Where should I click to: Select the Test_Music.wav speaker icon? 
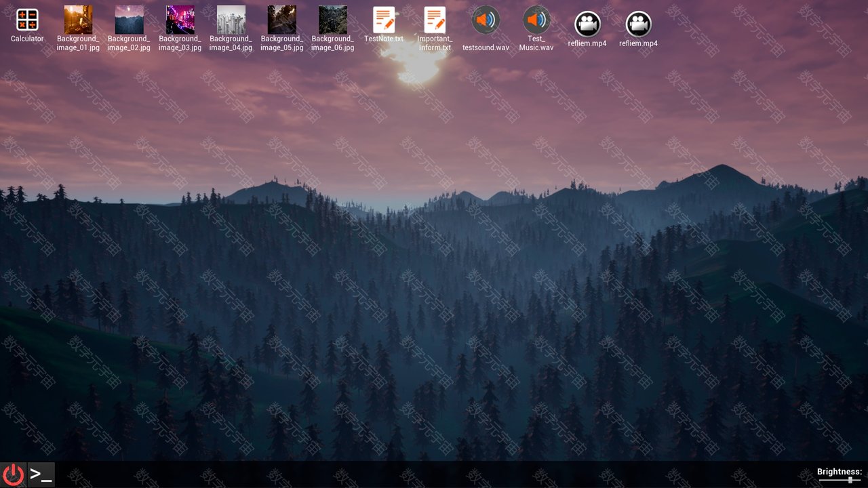click(x=536, y=20)
